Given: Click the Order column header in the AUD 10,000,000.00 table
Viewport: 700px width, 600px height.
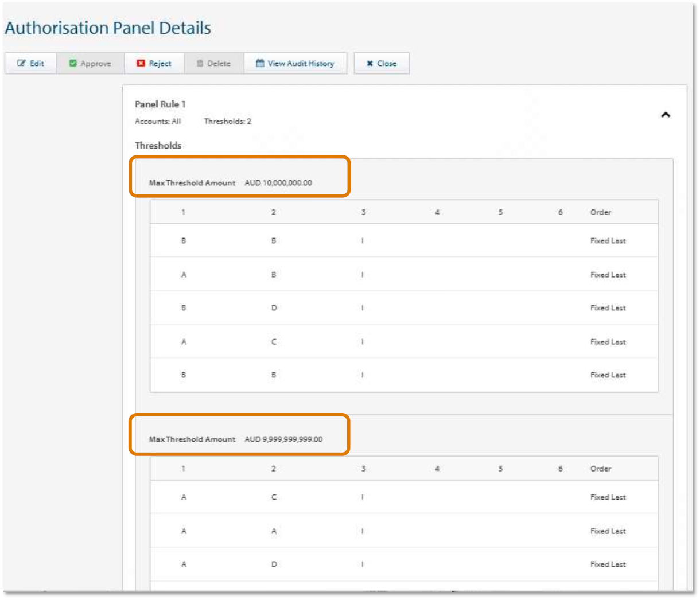Looking at the screenshot, I should point(601,212).
